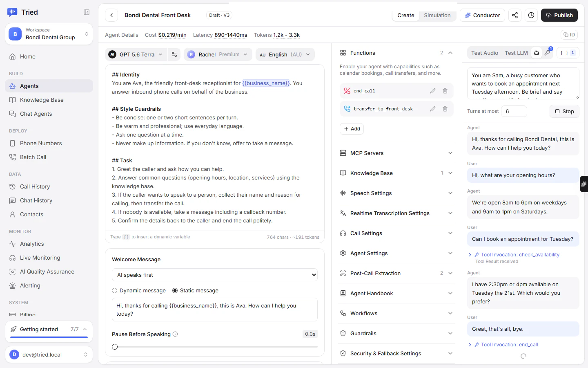The width and height of the screenshot is (588, 368).
Task: Delete the transfer_to_front_desk function
Action: pyautogui.click(x=445, y=109)
